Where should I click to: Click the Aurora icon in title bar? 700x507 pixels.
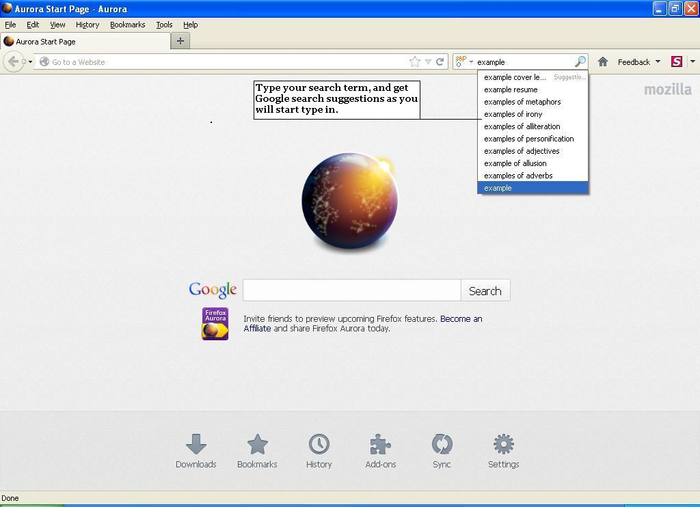coord(7,8)
